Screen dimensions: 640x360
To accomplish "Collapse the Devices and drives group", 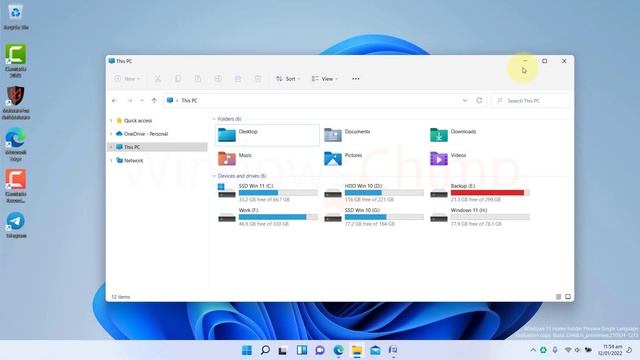I will pyautogui.click(x=214, y=176).
